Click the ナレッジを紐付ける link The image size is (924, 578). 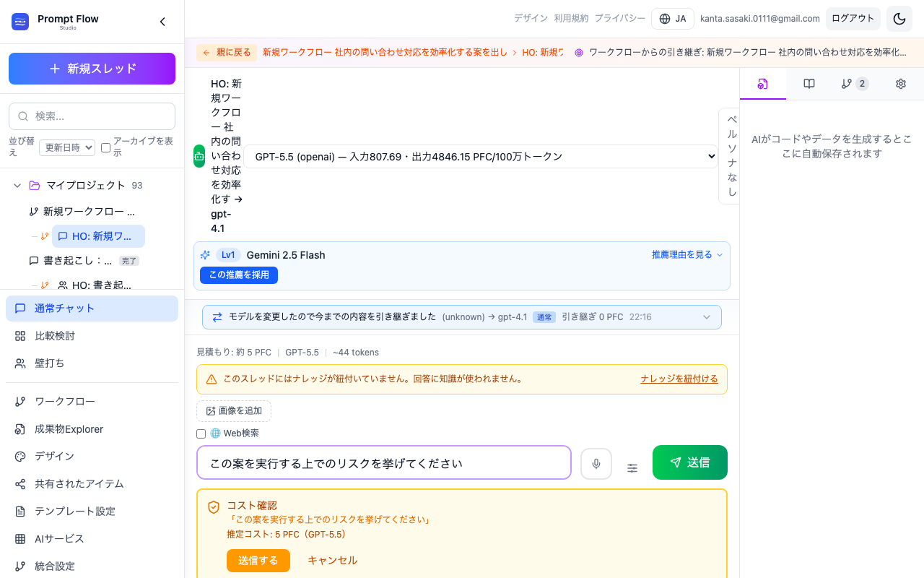coord(679,379)
